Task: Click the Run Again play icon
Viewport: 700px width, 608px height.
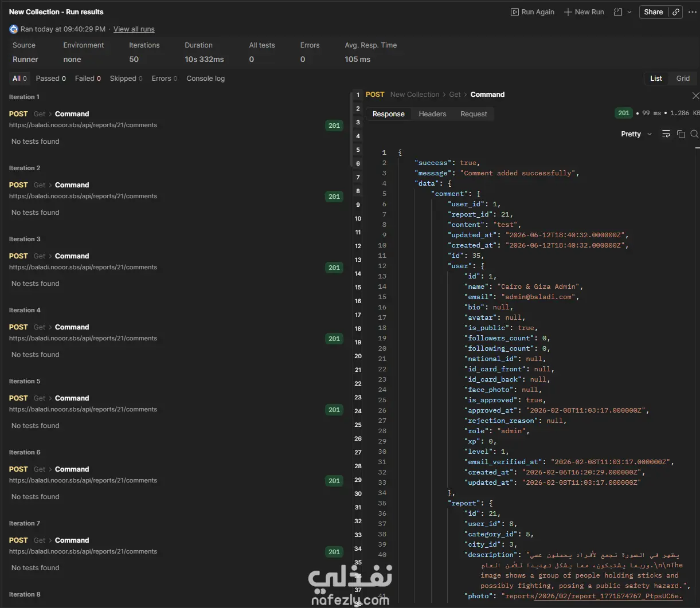Action: coord(515,12)
